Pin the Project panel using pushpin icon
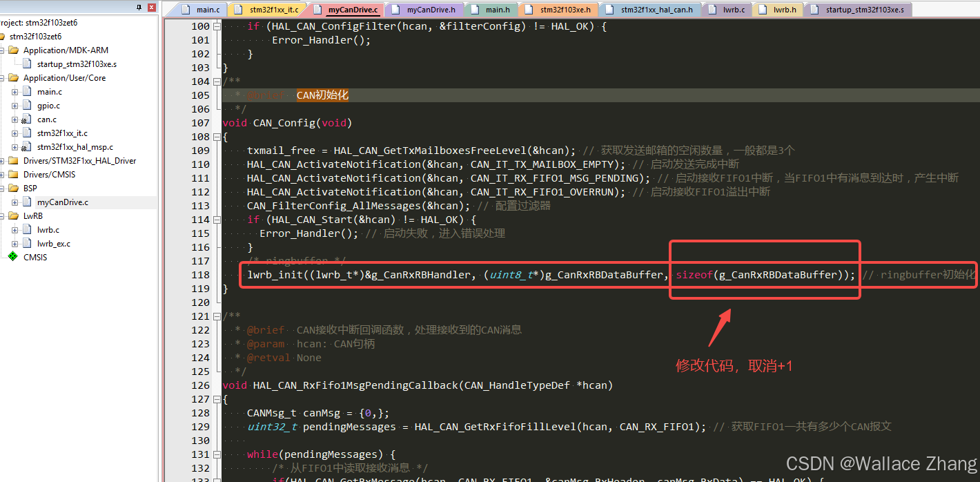This screenshot has height=482, width=980. (x=139, y=7)
